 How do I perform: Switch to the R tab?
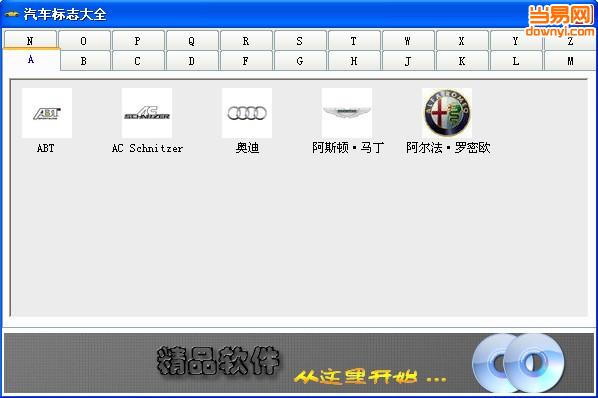coord(246,40)
